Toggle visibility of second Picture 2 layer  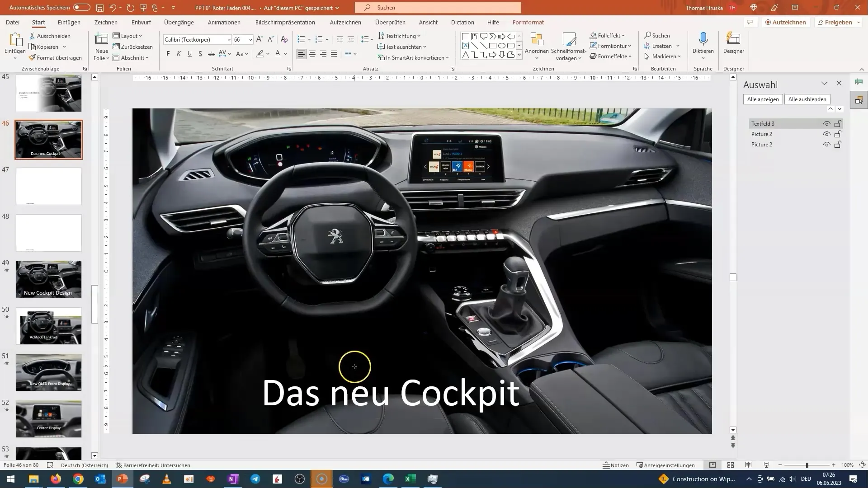(827, 145)
